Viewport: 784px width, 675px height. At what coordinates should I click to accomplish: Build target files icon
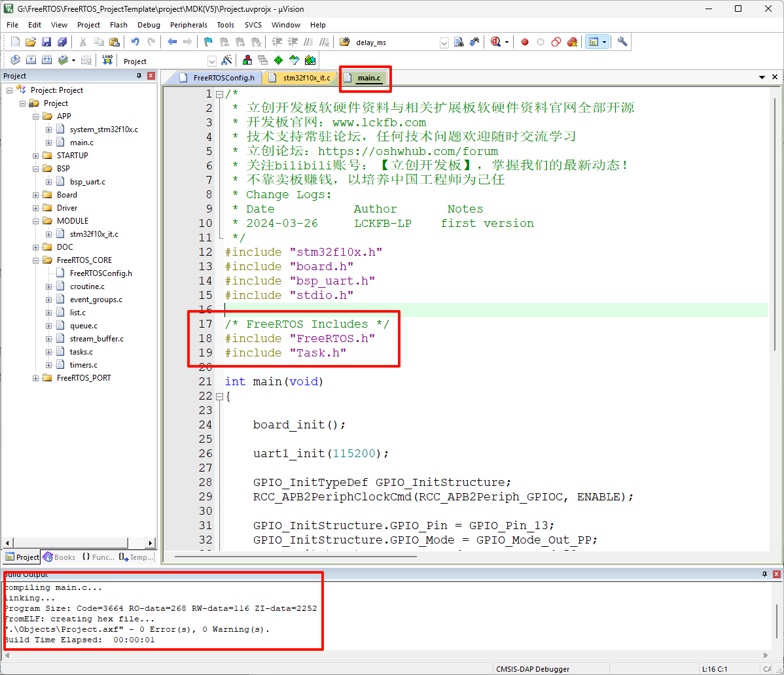(31, 60)
